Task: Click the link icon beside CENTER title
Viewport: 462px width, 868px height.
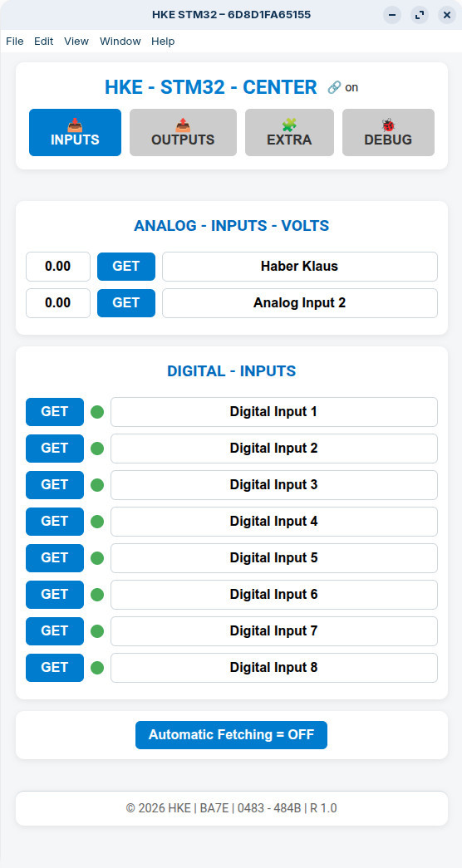Action: pyautogui.click(x=333, y=87)
